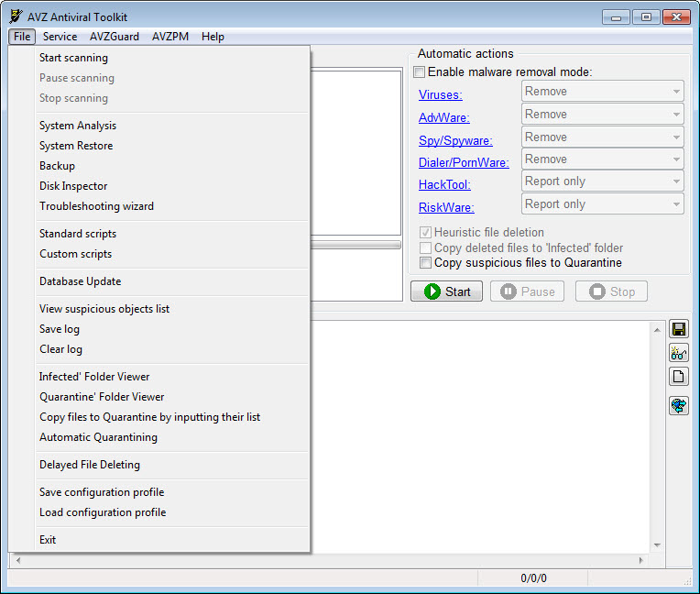Select Custom scripts menu item

point(172,254)
